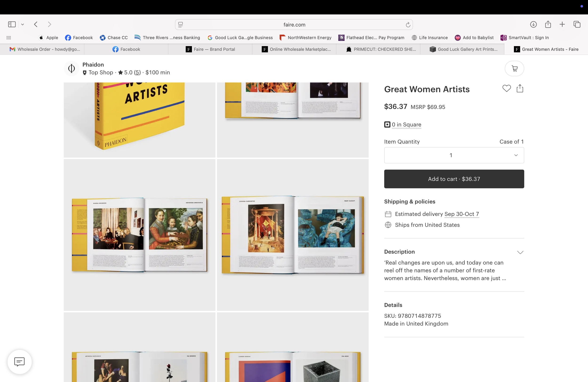588x382 pixels.
Task: Click MSRP $69.95 text
Action: tap(428, 107)
